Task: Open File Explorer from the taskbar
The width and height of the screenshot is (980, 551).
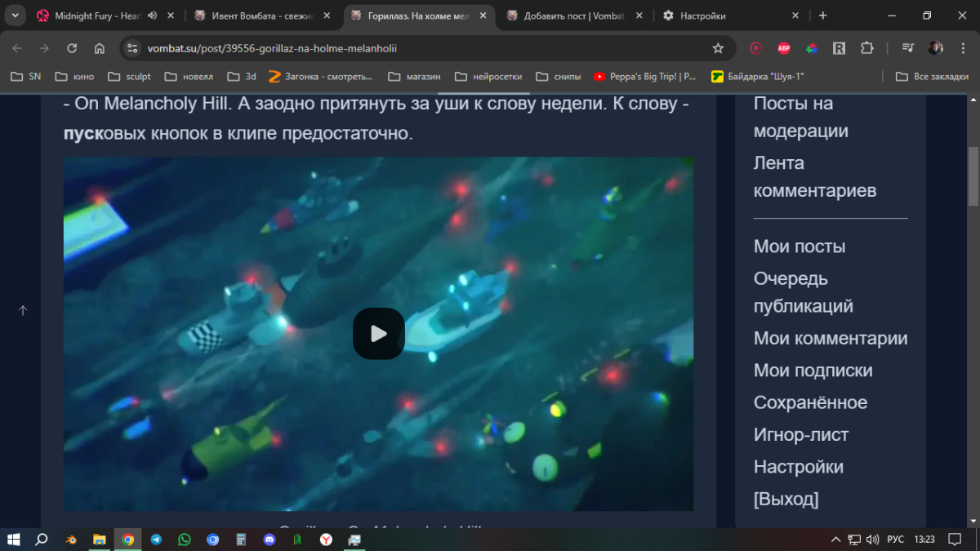Action: click(100, 540)
